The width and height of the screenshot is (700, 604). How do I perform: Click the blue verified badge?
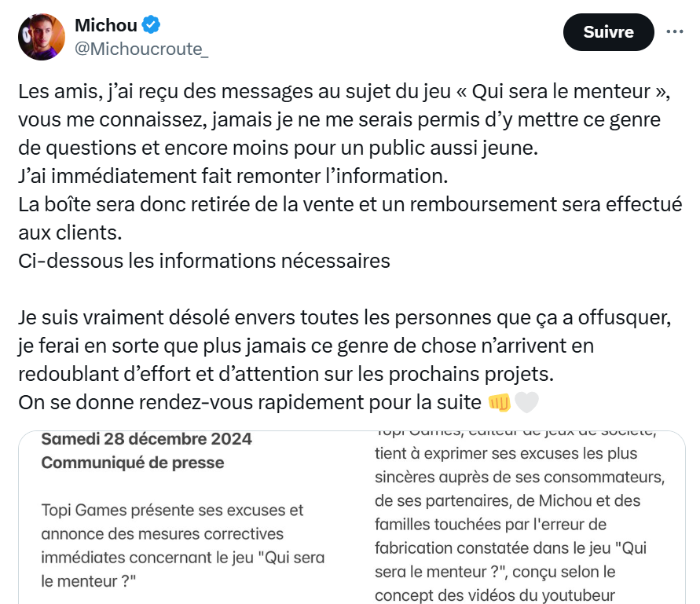151,25
